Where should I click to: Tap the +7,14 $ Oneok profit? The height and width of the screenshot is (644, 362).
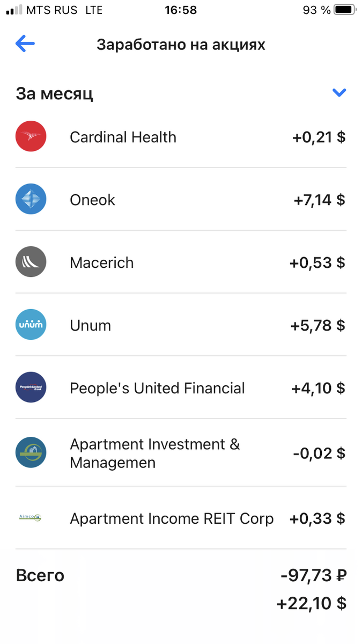pos(320,200)
